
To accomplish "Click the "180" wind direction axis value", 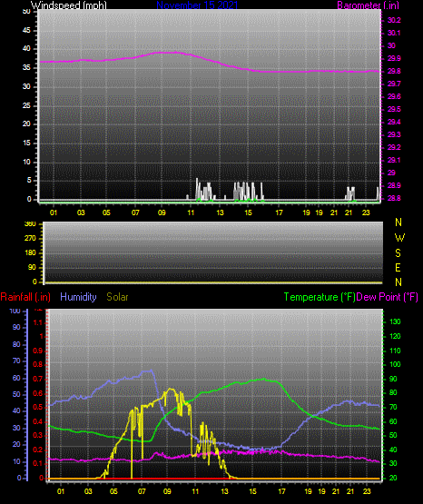I will (30, 253).
